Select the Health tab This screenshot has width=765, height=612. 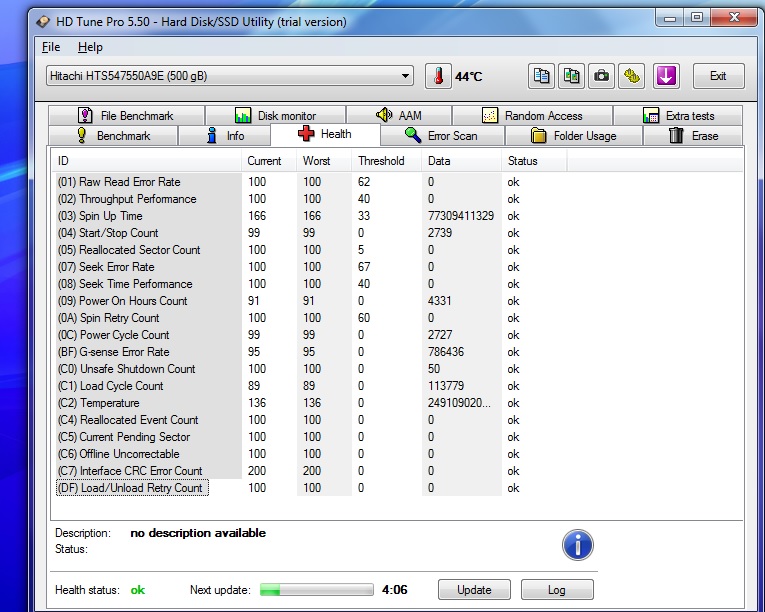pos(325,134)
